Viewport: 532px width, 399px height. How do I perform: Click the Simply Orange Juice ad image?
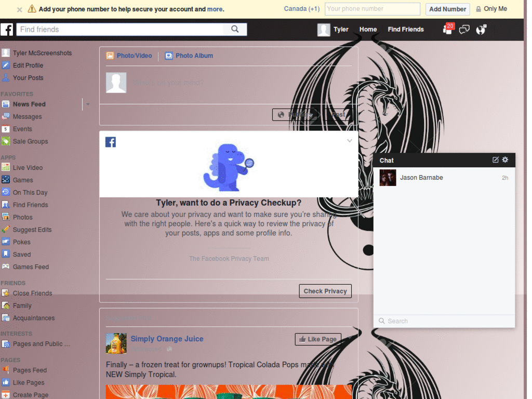(229, 392)
